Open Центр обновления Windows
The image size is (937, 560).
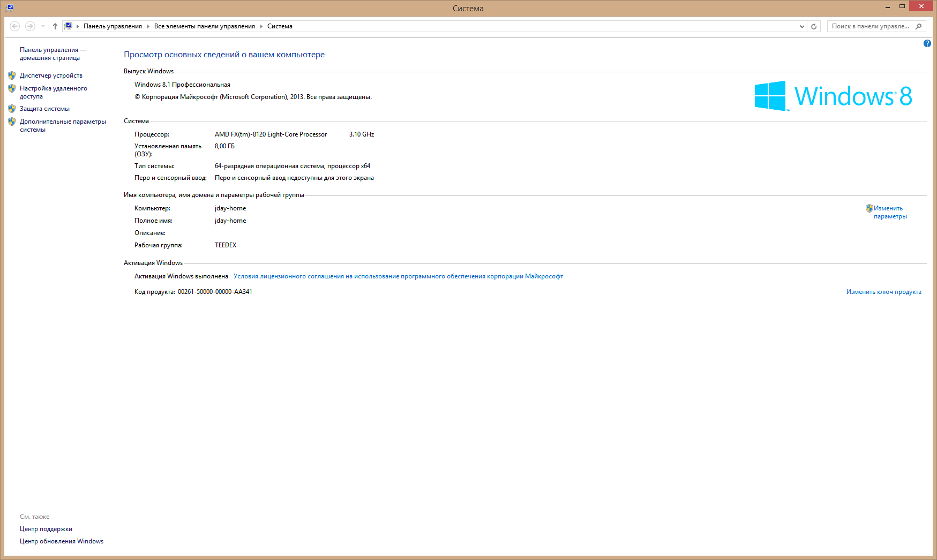point(62,541)
